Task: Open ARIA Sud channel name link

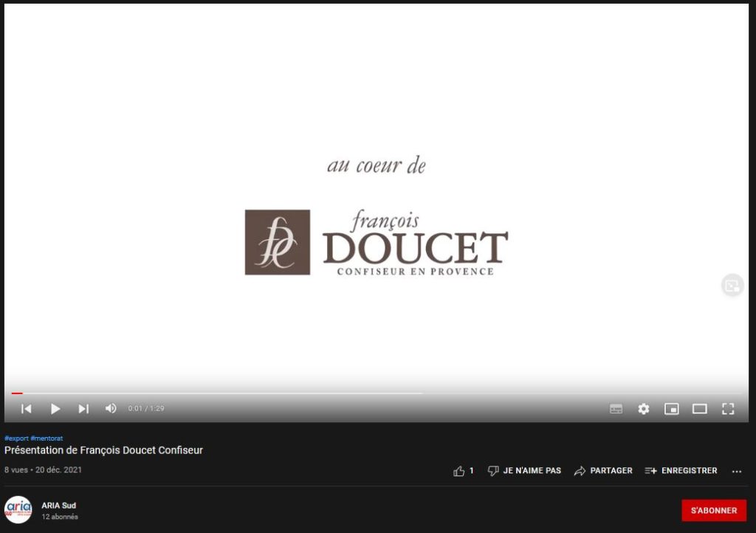Action: tap(59, 506)
